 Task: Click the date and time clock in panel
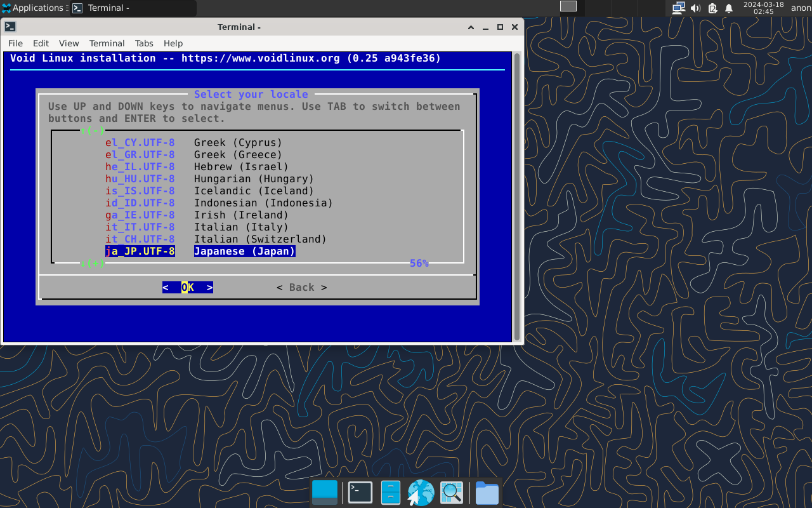coord(763,8)
